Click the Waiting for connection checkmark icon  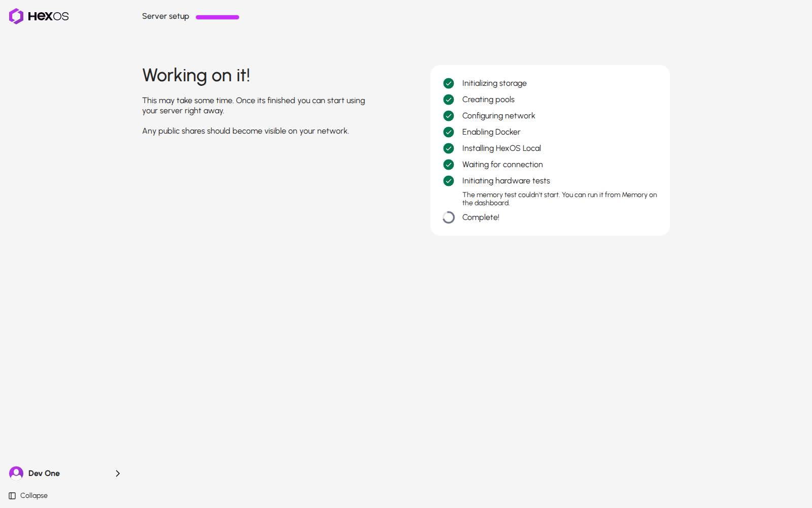point(449,165)
